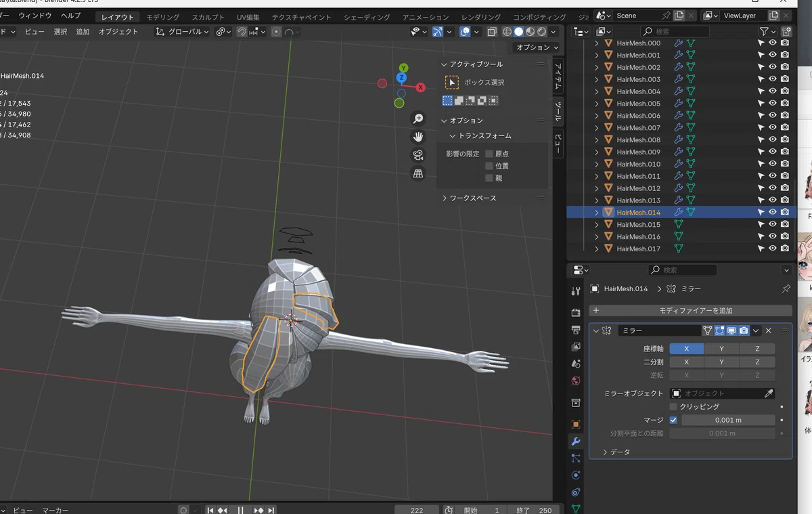Image resolution: width=812 pixels, height=514 pixels.
Task: Select the box select active tool icon
Action: click(451, 83)
